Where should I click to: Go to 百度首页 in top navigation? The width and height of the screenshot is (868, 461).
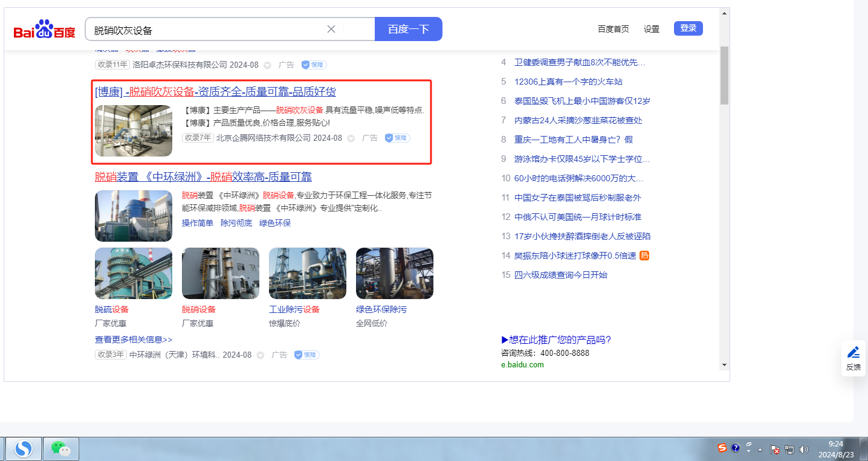(x=613, y=29)
